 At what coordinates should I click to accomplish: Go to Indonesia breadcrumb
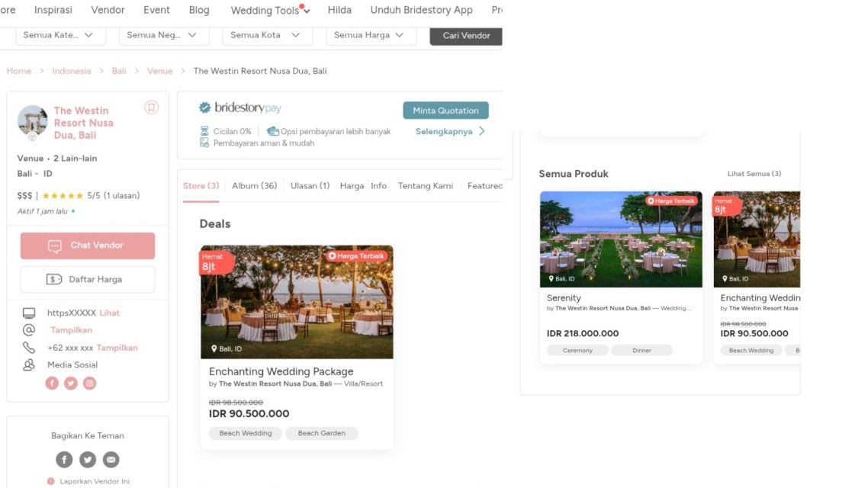72,71
